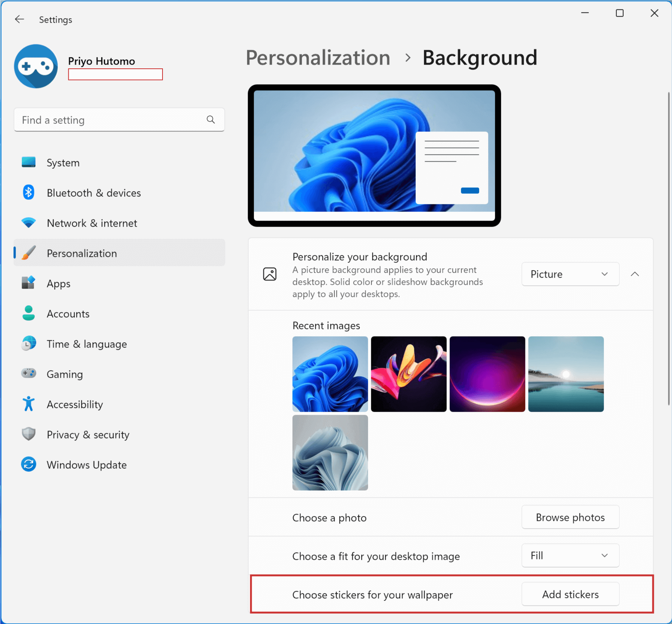This screenshot has width=672, height=624.
Task: Click 'Choose stickers for your wallpaper' text
Action: tap(372, 595)
